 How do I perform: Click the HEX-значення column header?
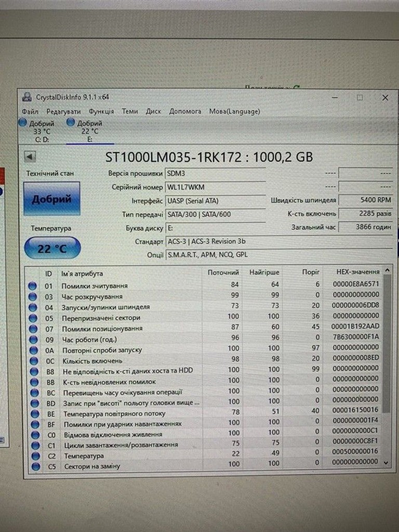pos(357,272)
